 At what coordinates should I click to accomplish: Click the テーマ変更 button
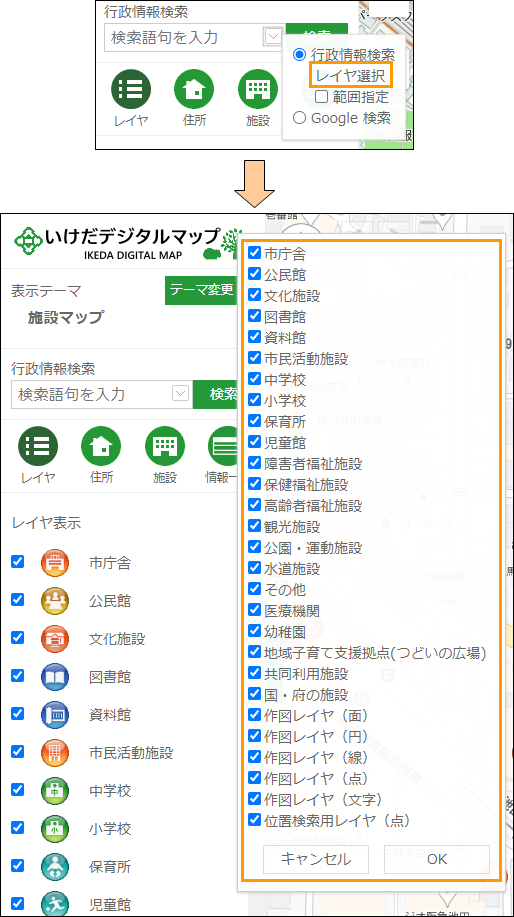point(201,290)
